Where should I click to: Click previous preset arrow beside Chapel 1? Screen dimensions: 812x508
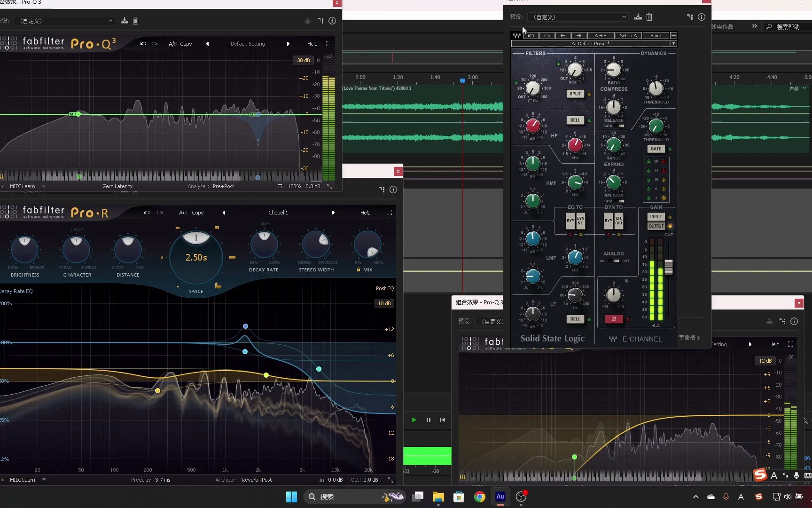click(x=224, y=213)
